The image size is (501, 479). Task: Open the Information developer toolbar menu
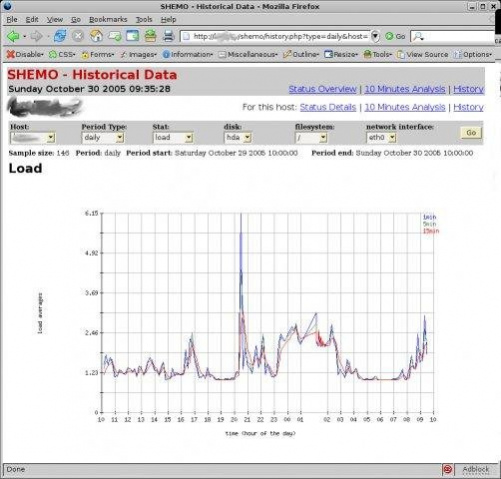[188, 54]
